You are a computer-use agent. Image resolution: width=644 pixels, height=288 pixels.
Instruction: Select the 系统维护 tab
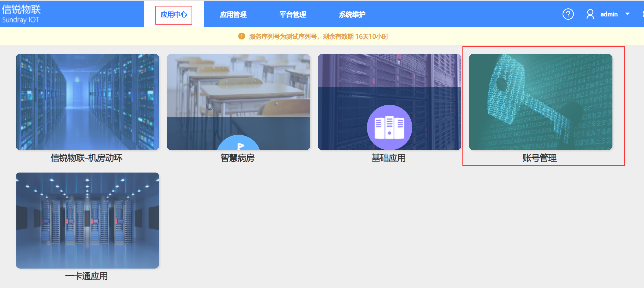(x=352, y=15)
